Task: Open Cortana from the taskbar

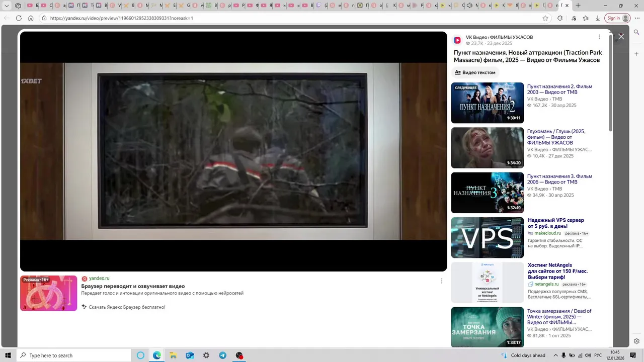Action: pyautogui.click(x=140, y=355)
